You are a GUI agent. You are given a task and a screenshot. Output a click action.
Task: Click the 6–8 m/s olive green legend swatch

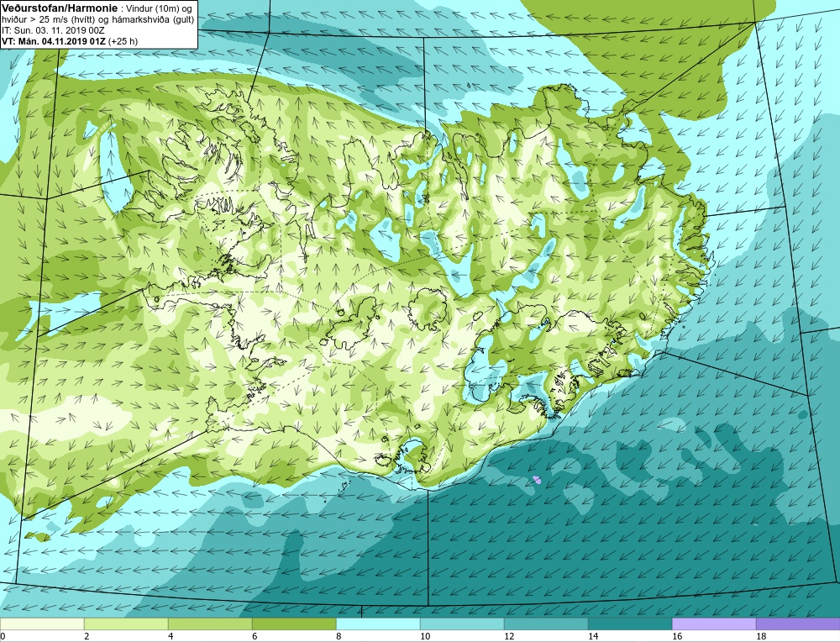[294, 624]
